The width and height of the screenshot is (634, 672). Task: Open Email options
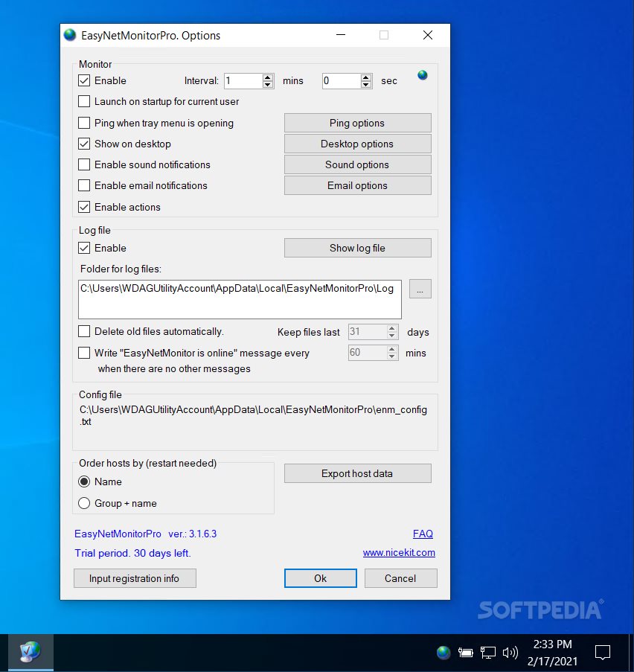(357, 185)
